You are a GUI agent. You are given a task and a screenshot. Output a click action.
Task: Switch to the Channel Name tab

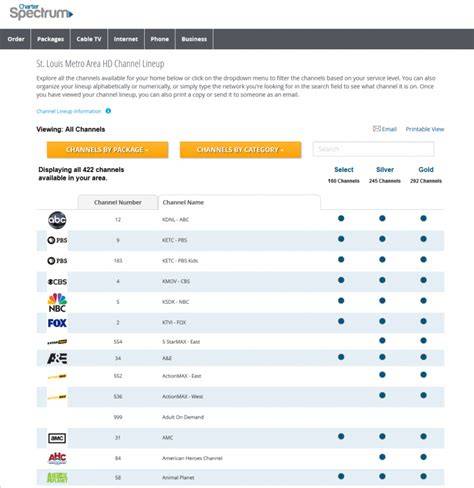click(239, 202)
